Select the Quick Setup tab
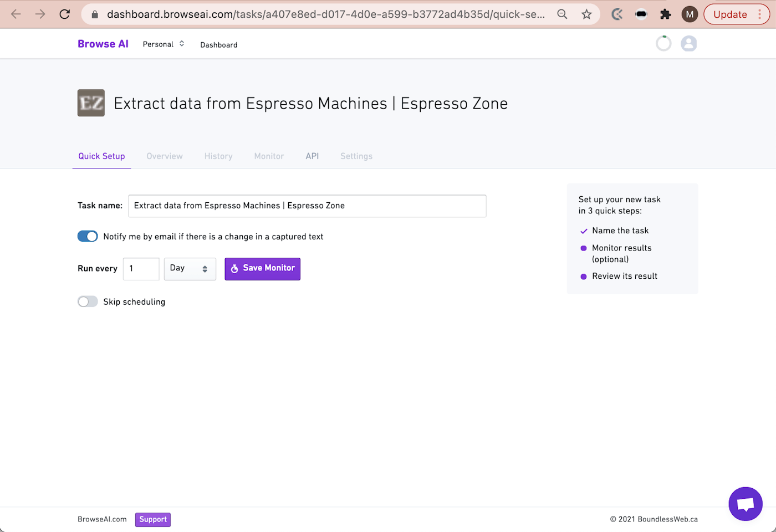Viewport: 776px width, 532px height. (101, 156)
